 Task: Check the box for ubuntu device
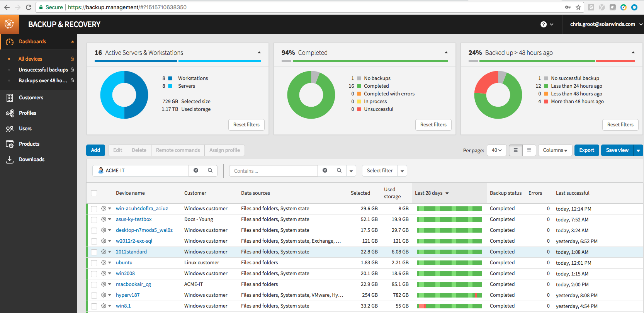(x=94, y=263)
